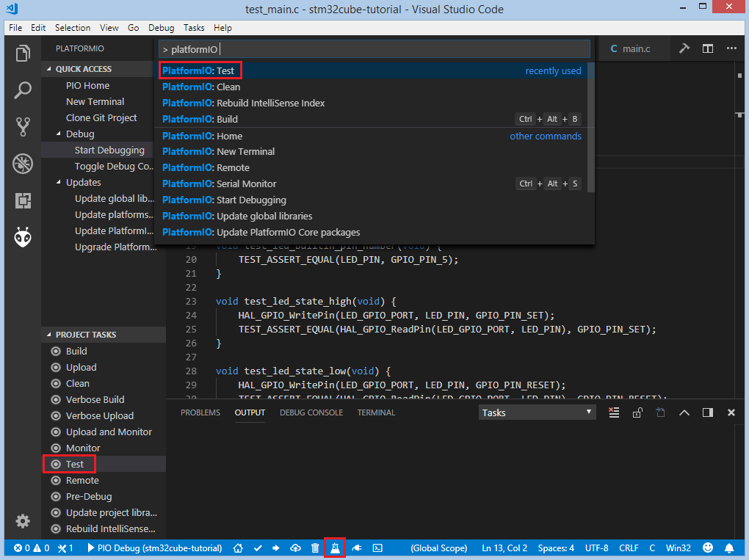The height and width of the screenshot is (560, 749).
Task: Toggle output scroll lock icon
Action: coord(637,412)
